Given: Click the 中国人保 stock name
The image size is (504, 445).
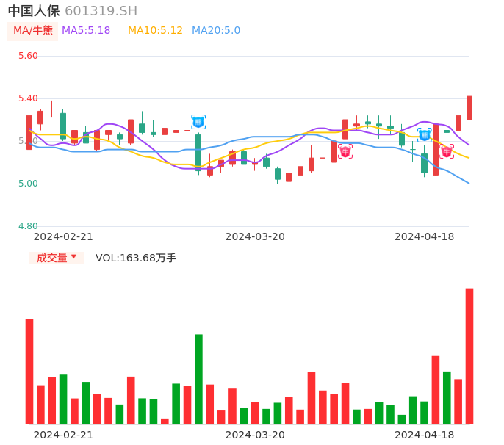Looking at the screenshot, I should pos(34,11).
